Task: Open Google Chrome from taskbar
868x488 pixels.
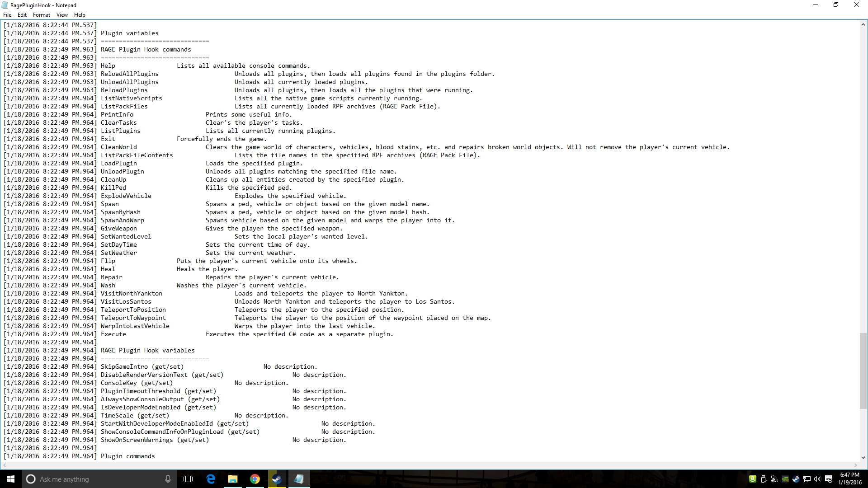Action: [x=255, y=479]
